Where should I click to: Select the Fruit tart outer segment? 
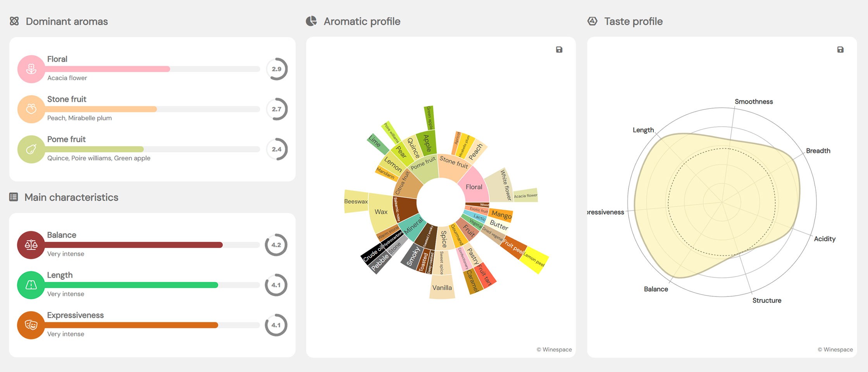(485, 276)
